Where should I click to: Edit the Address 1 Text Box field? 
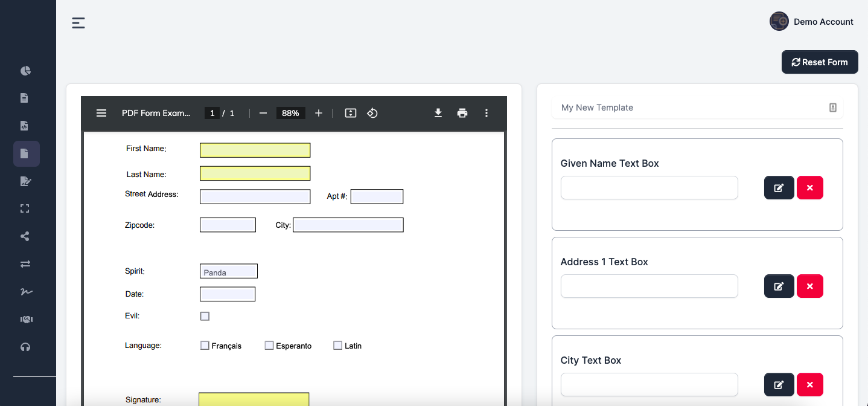[x=779, y=286]
